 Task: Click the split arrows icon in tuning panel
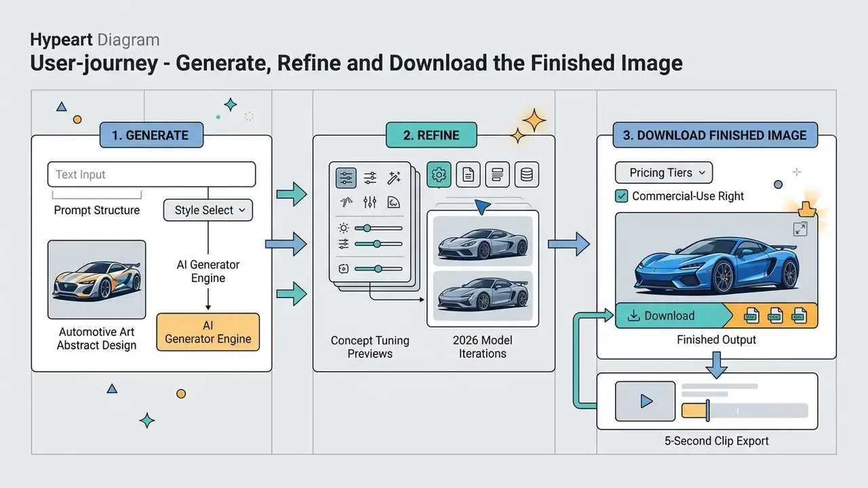click(x=346, y=202)
